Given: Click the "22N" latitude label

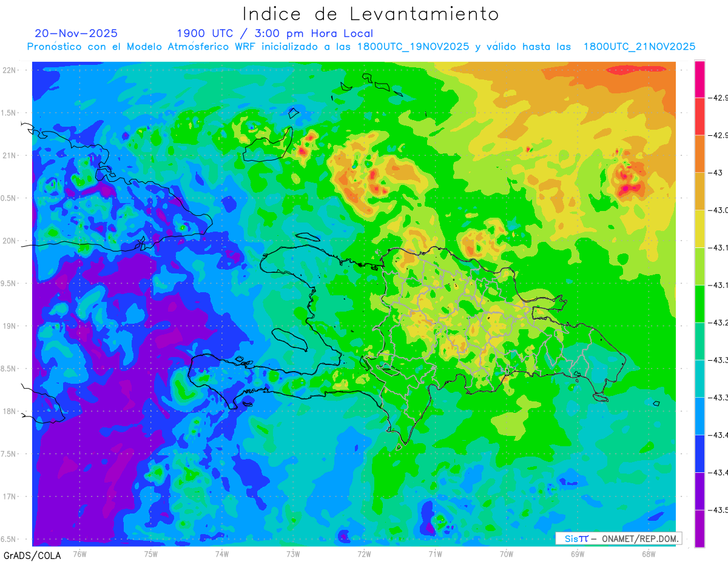Looking at the screenshot, I should coord(8,70).
